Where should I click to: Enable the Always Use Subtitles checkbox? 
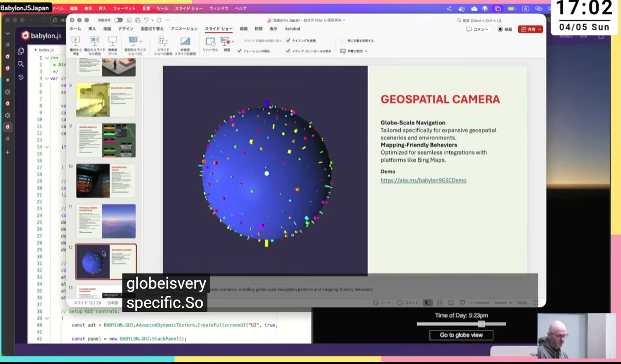(x=343, y=40)
